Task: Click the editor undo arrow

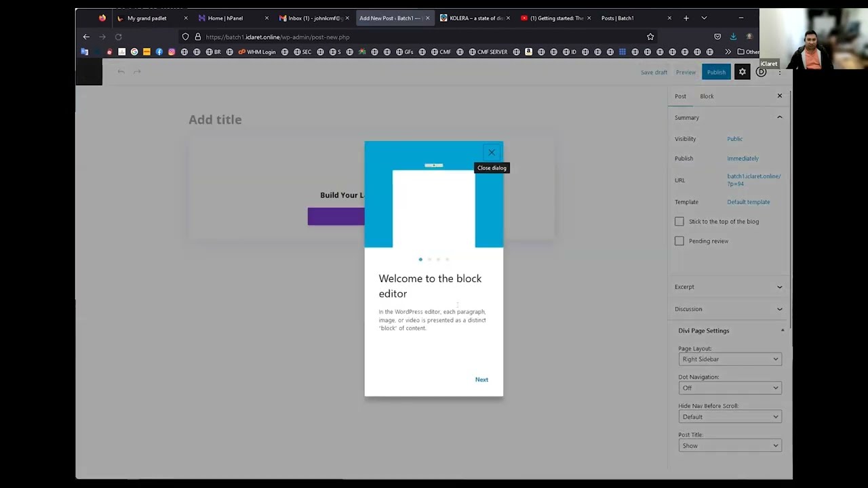Action: 121,71
